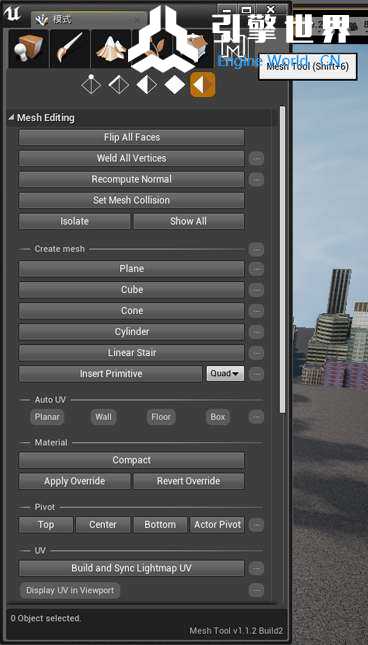Open options beside Create mesh header
Image resolution: width=368 pixels, height=645 pixels.
click(x=256, y=249)
